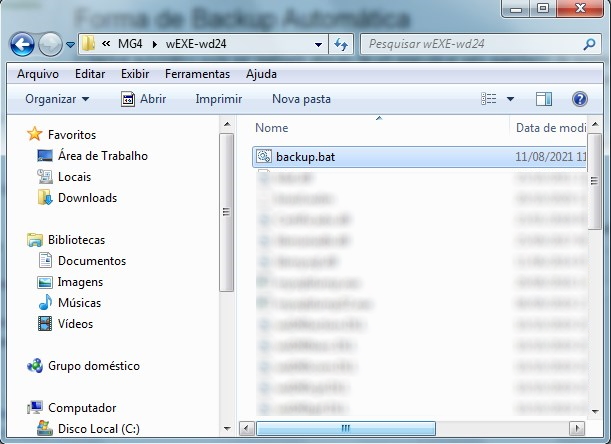Click the navigation pane scroll down arrow

(x=227, y=429)
